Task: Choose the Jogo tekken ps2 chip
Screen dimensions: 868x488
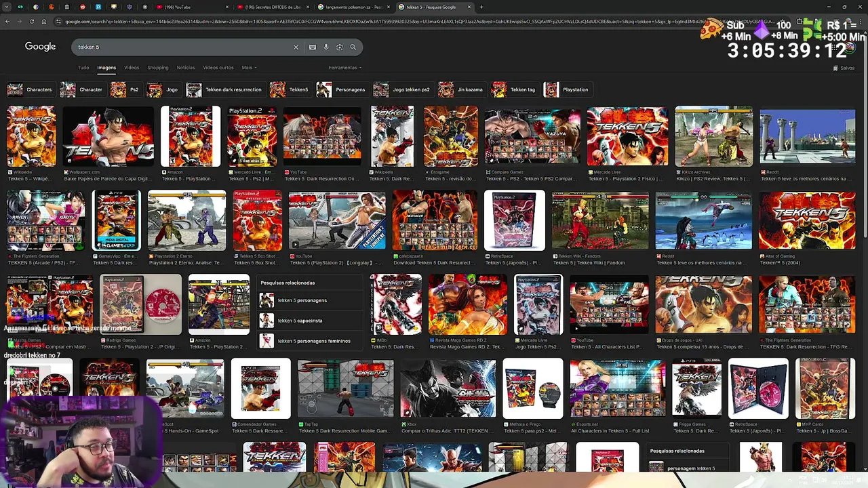Action: 403,89
